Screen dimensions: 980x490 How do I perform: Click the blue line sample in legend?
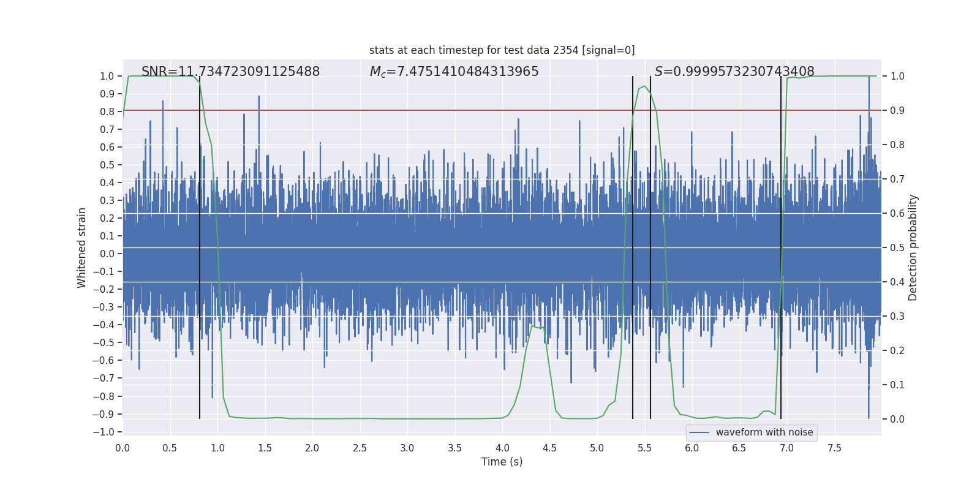point(699,432)
